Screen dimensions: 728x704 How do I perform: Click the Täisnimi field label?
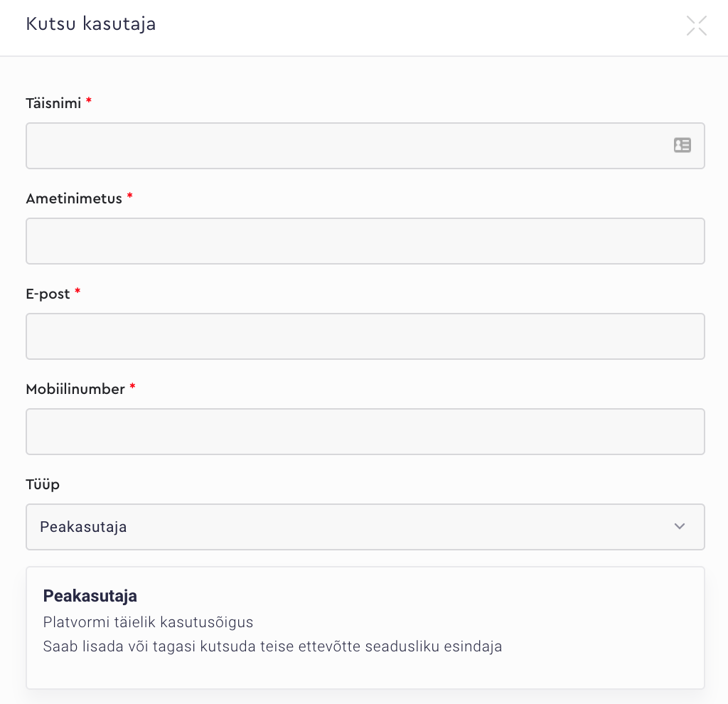53,103
